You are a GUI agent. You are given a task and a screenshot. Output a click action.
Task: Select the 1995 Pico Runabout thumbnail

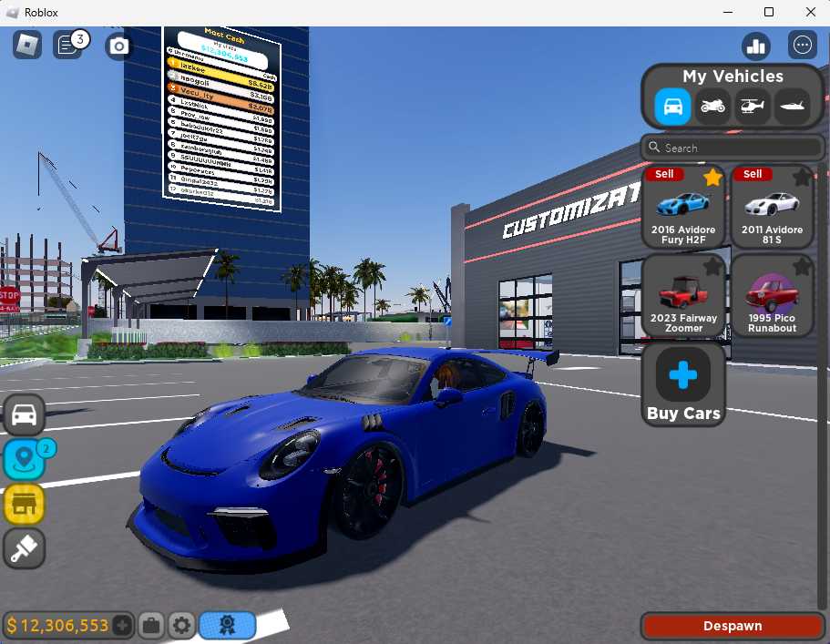[772, 296]
